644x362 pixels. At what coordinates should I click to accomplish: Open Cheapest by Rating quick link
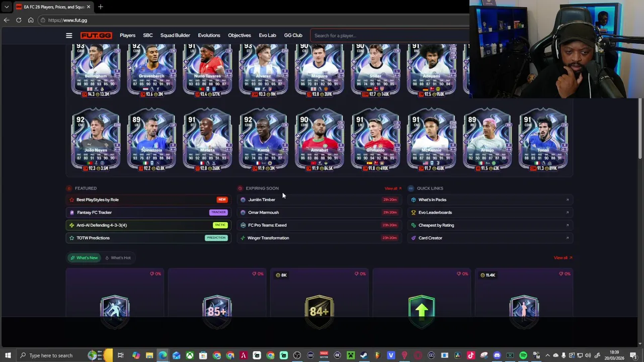[x=491, y=225]
